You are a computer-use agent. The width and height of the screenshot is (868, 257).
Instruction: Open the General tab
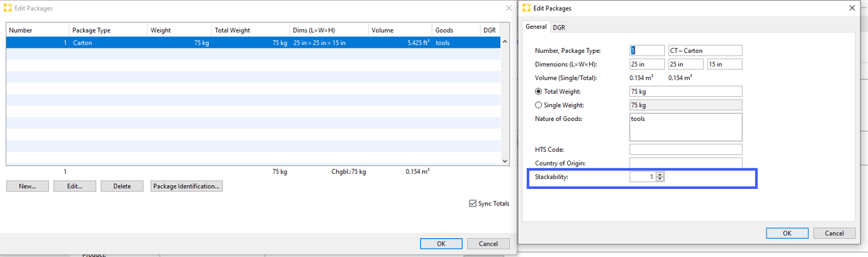point(536,26)
